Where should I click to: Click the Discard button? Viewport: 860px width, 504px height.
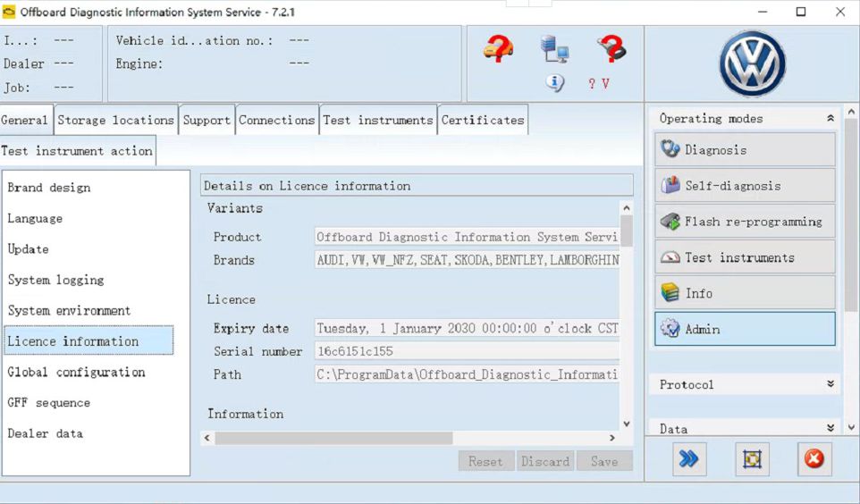(545, 461)
